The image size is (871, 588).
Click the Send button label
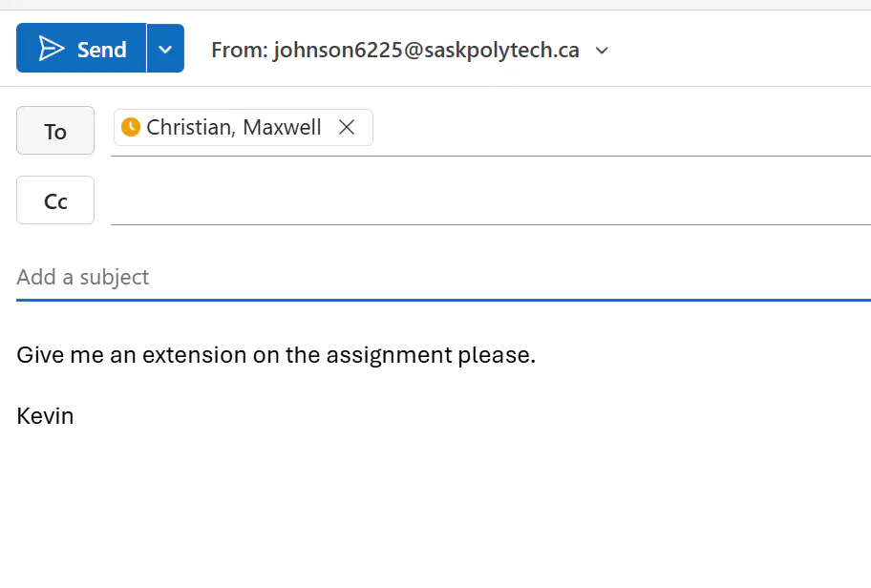point(101,50)
